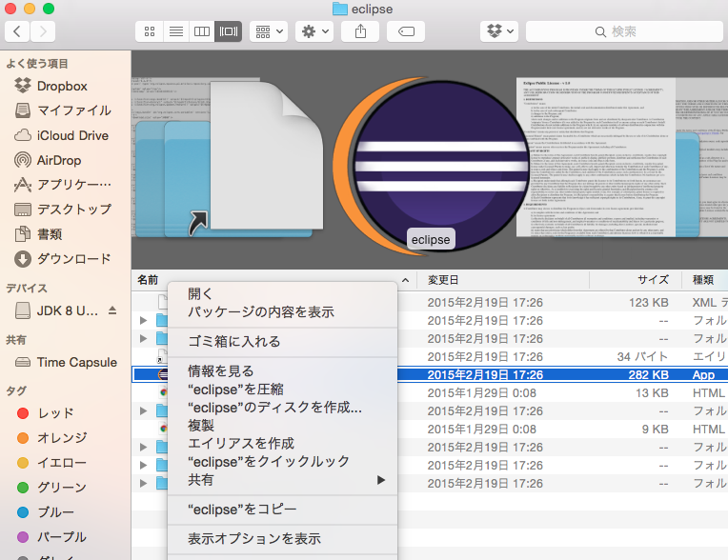Open アプリケーション in the sidebar
The height and width of the screenshot is (560, 728).
click(62, 185)
